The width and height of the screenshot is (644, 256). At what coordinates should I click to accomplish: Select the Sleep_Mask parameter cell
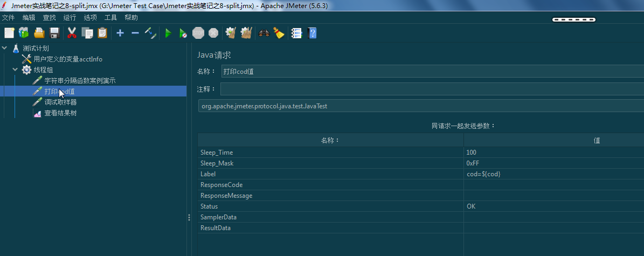coord(331,163)
